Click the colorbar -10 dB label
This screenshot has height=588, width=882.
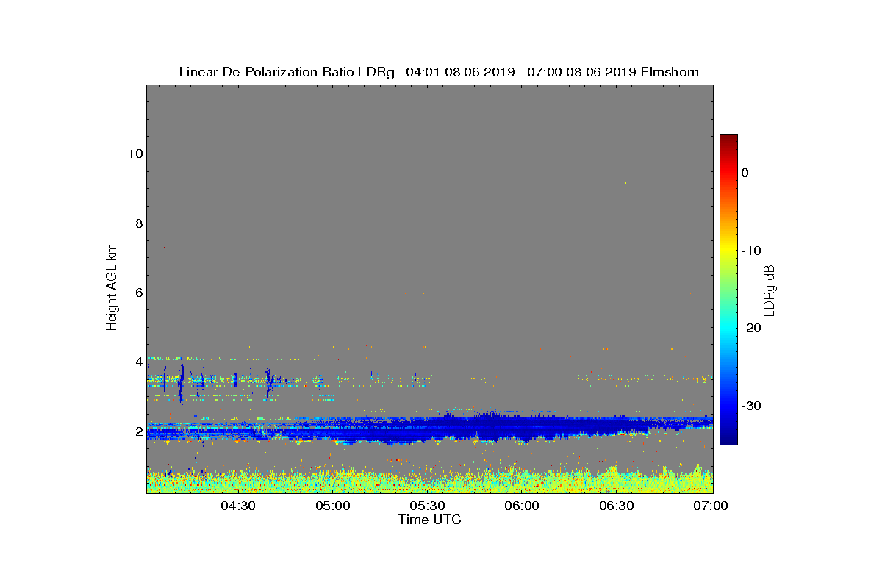coord(750,251)
